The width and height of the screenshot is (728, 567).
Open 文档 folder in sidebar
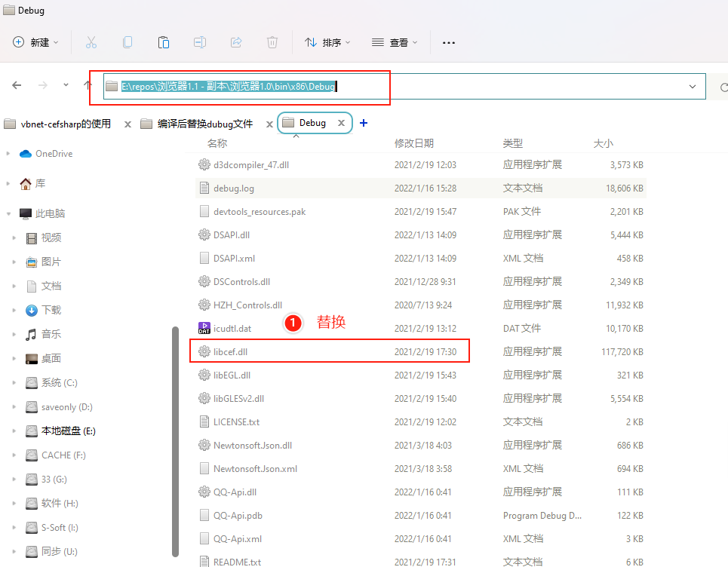coord(44,287)
